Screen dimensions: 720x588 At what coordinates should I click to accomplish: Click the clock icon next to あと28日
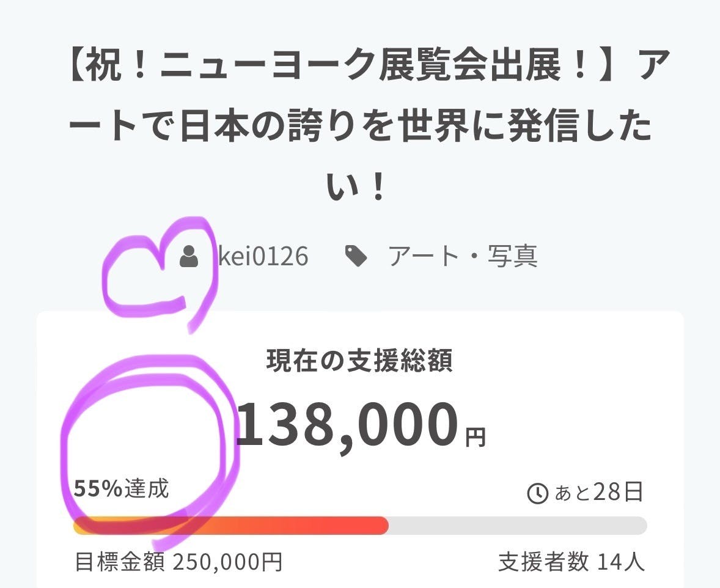tap(537, 494)
